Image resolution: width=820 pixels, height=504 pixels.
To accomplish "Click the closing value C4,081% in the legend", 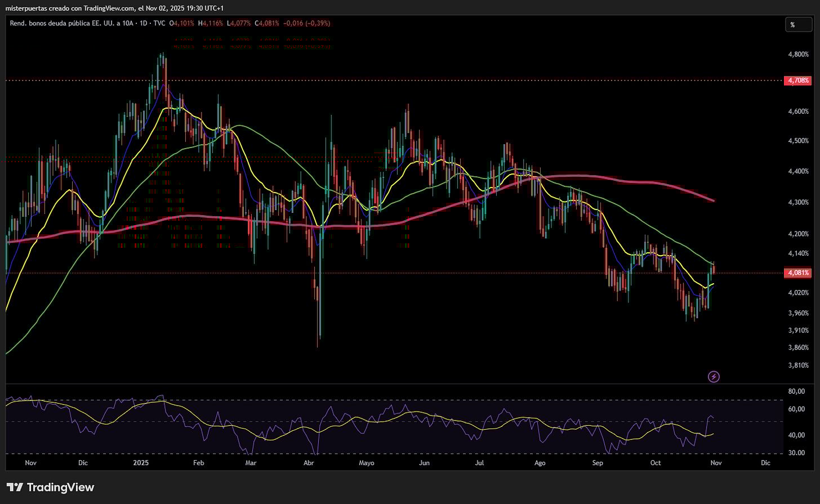I will [x=268, y=23].
